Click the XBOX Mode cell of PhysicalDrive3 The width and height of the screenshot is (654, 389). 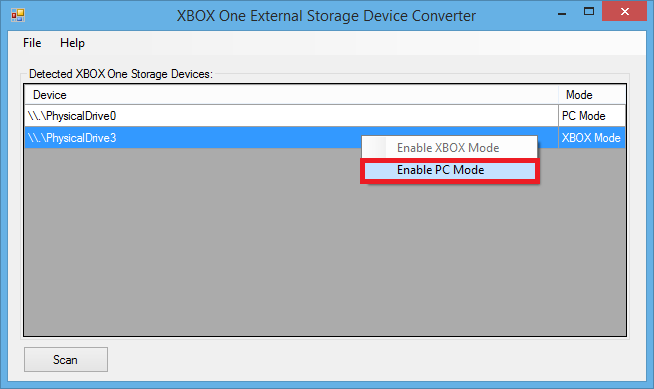[592, 138]
